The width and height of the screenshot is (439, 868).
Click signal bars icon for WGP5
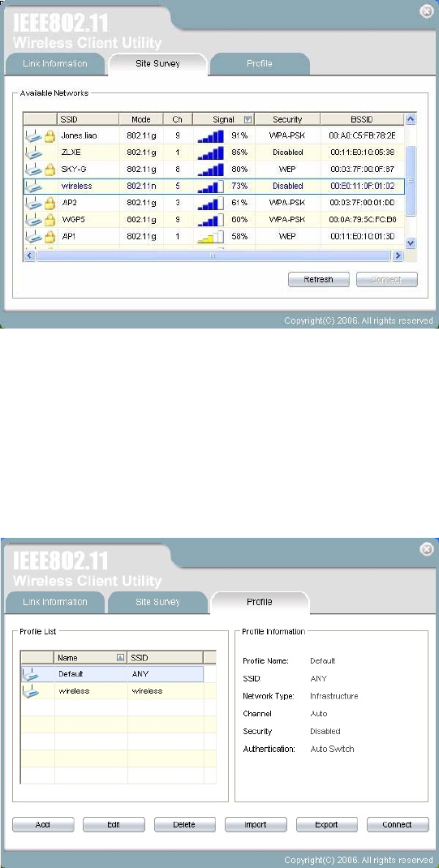[210, 221]
